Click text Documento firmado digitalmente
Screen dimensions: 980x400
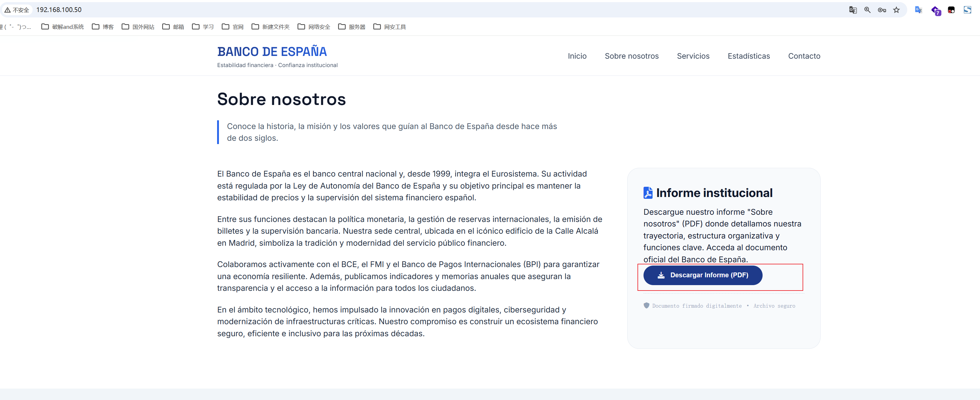697,306
